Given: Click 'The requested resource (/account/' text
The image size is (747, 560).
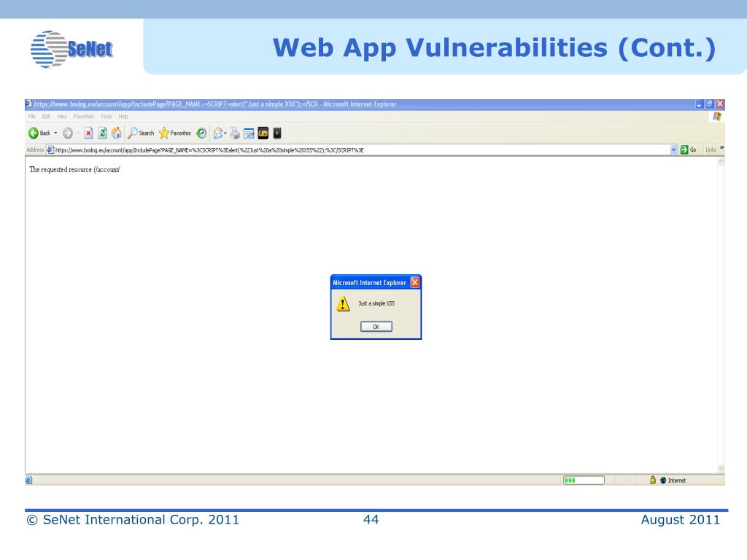Looking at the screenshot, I should [75, 169].
